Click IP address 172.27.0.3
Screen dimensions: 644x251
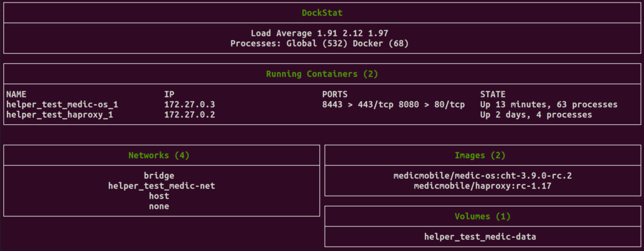(x=190, y=105)
